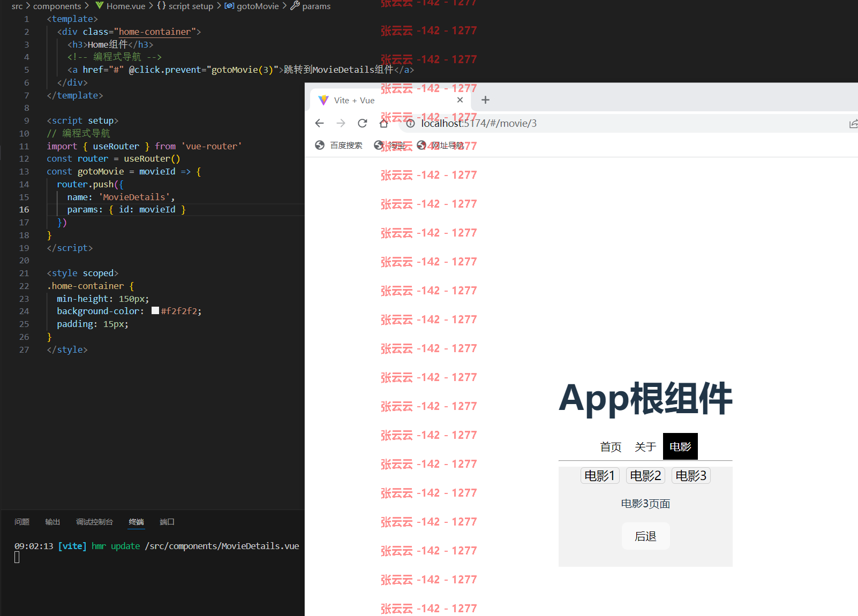Click the src breadcrumb segment
This screenshot has width=858, height=616.
pos(17,6)
